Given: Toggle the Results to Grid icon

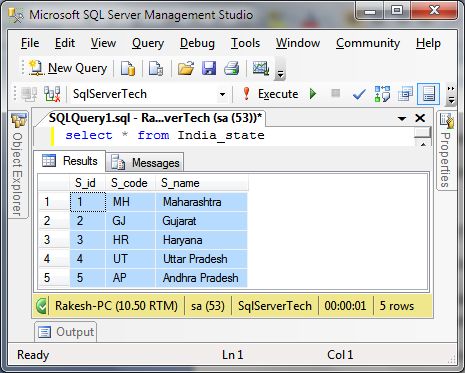Looking at the screenshot, I should [x=429, y=94].
